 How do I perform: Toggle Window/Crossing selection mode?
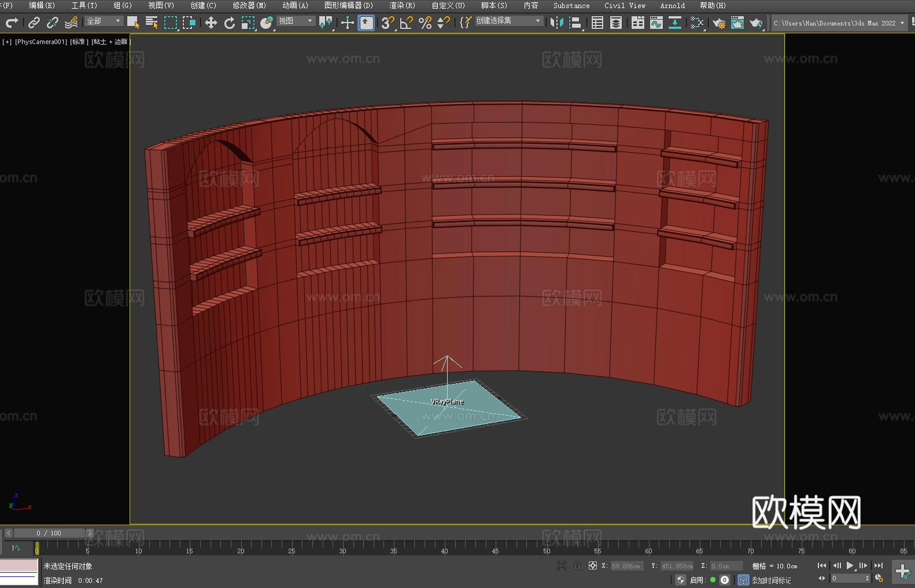(189, 23)
